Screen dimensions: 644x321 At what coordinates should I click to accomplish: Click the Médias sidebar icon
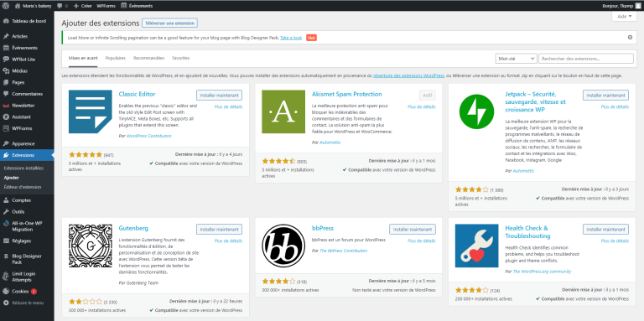click(6, 70)
